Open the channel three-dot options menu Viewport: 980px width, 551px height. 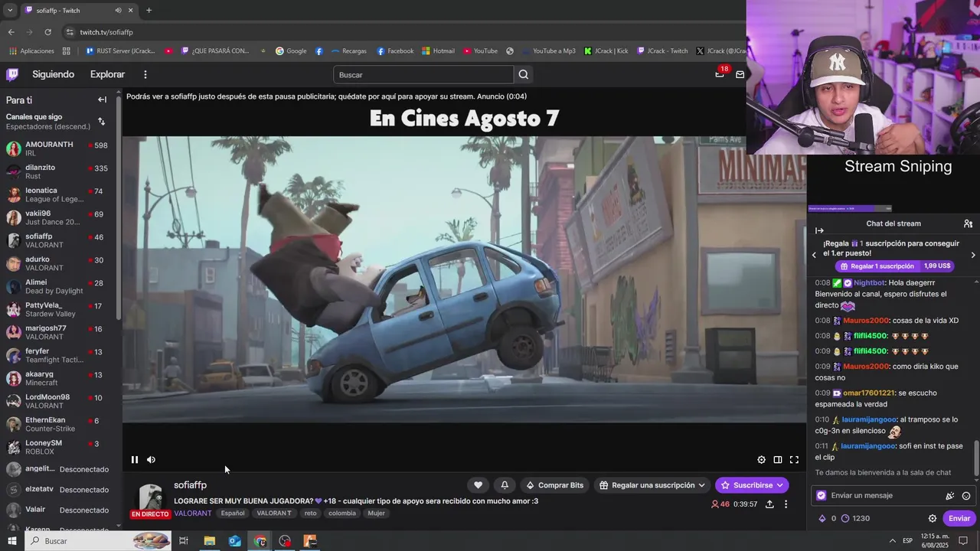click(x=786, y=504)
